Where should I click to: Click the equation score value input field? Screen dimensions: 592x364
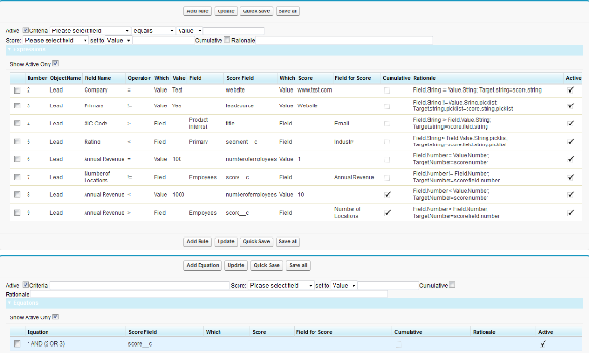point(388,286)
